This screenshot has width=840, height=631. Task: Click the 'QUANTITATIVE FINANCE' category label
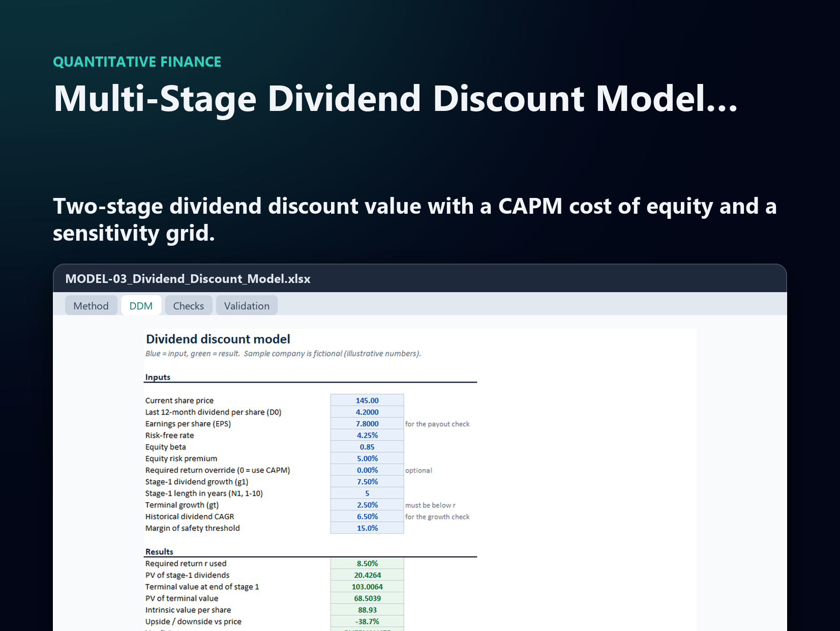(x=137, y=62)
